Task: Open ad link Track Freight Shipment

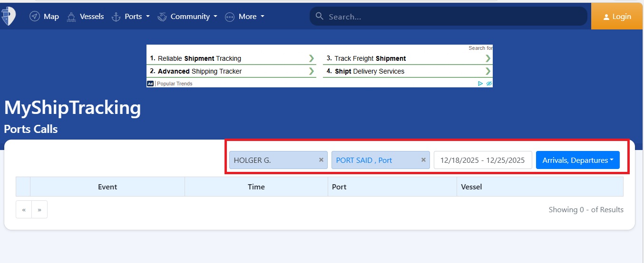Action: (408, 58)
